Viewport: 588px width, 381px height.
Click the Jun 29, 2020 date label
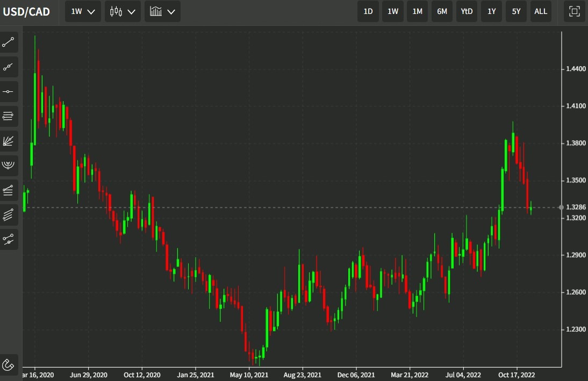tap(89, 375)
